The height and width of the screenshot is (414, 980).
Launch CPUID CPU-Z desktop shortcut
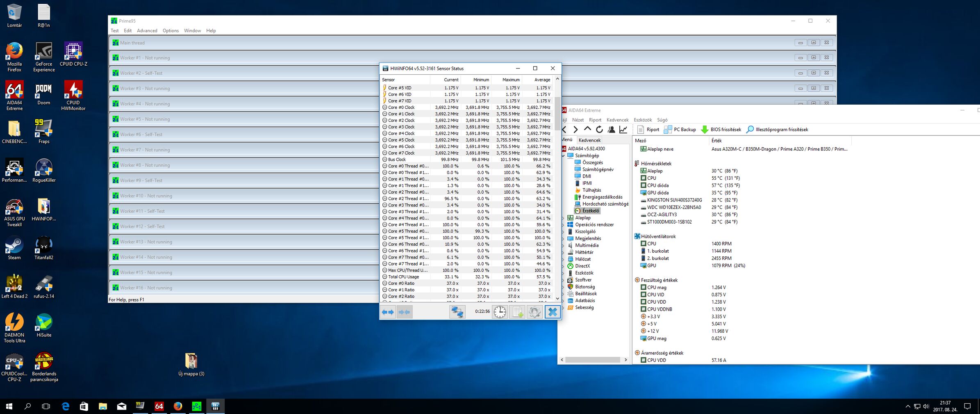pos(73,54)
